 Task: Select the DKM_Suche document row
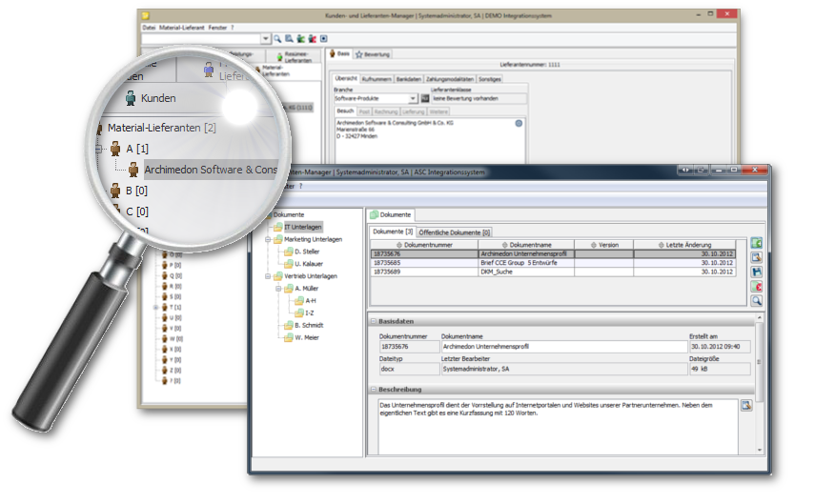point(553,272)
